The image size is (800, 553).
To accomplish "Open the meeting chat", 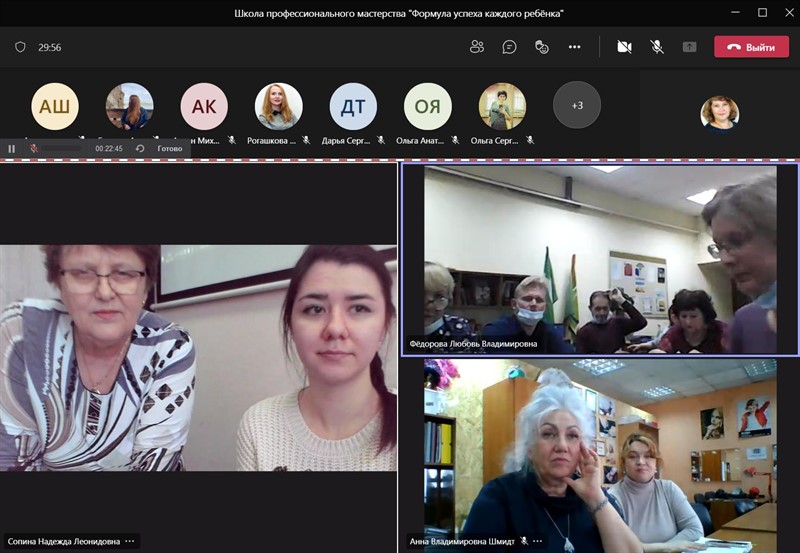I will tap(509, 47).
